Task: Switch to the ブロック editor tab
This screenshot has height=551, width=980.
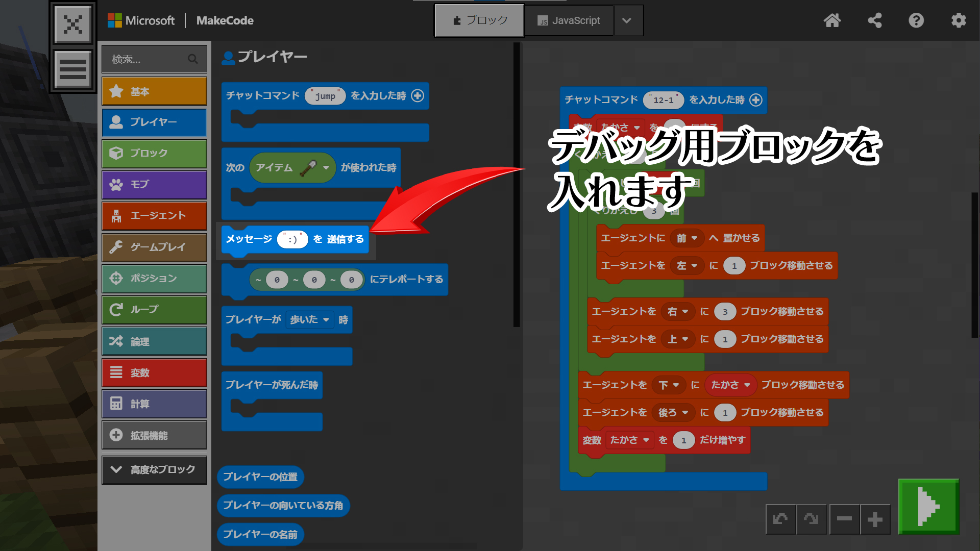Action: 479,20
